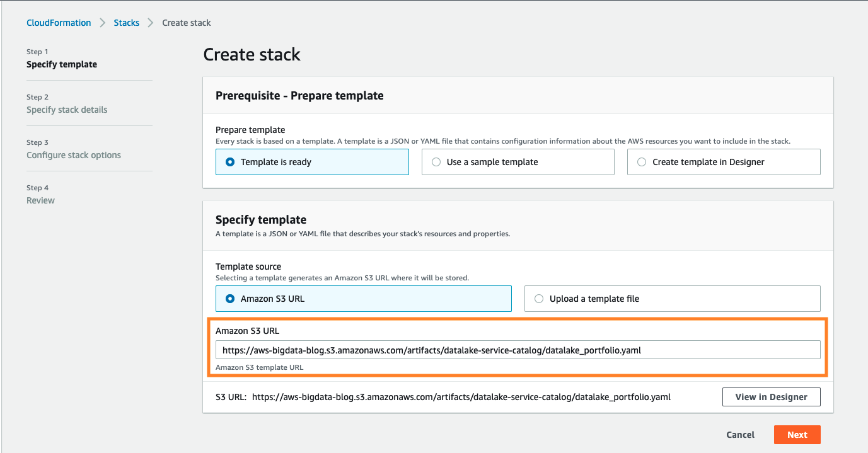
Task: Click the chevron separator after CloudFormation breadcrumb
Action: (x=103, y=23)
